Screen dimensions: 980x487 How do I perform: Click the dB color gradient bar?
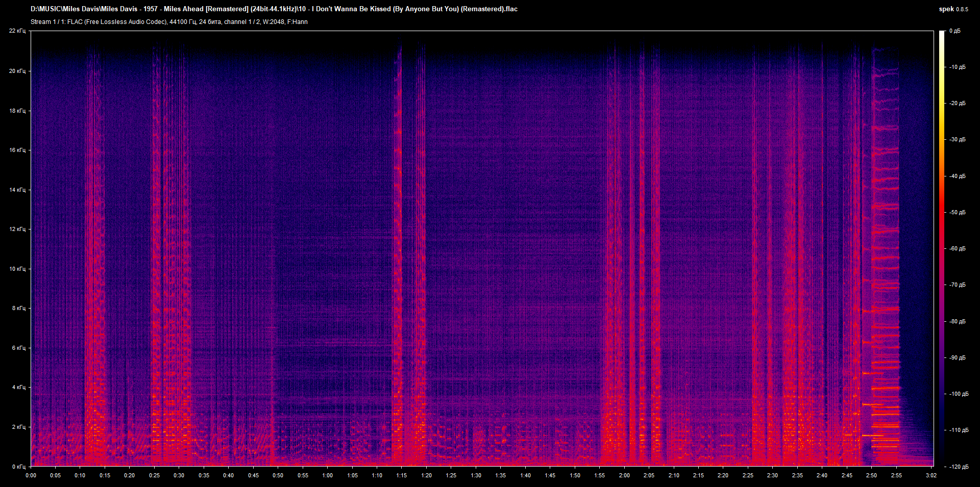coord(942,248)
